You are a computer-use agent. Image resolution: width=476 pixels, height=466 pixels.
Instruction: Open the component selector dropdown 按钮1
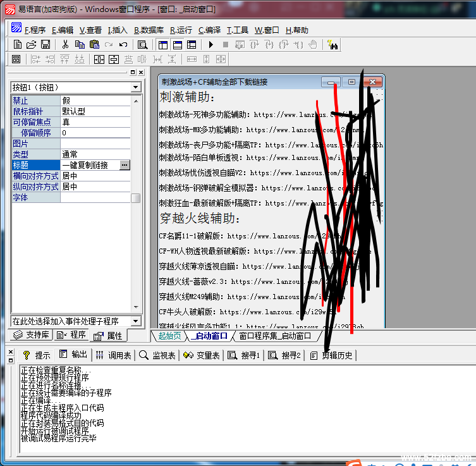(135, 87)
